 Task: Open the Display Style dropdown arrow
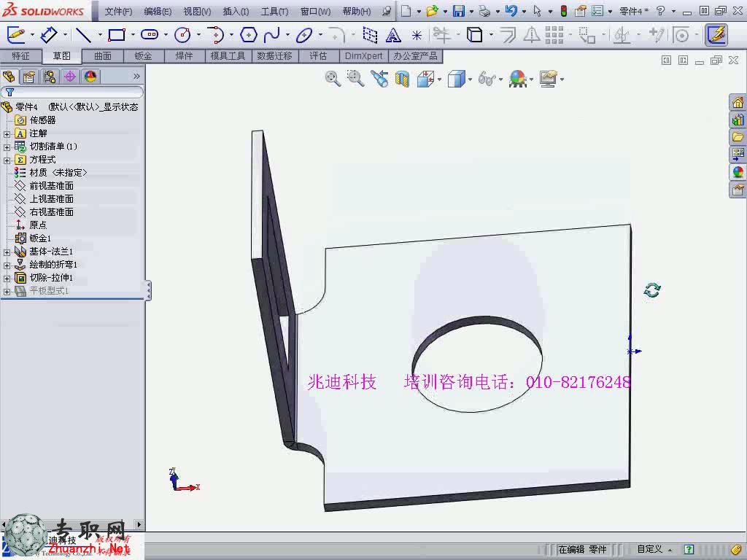click(x=471, y=79)
